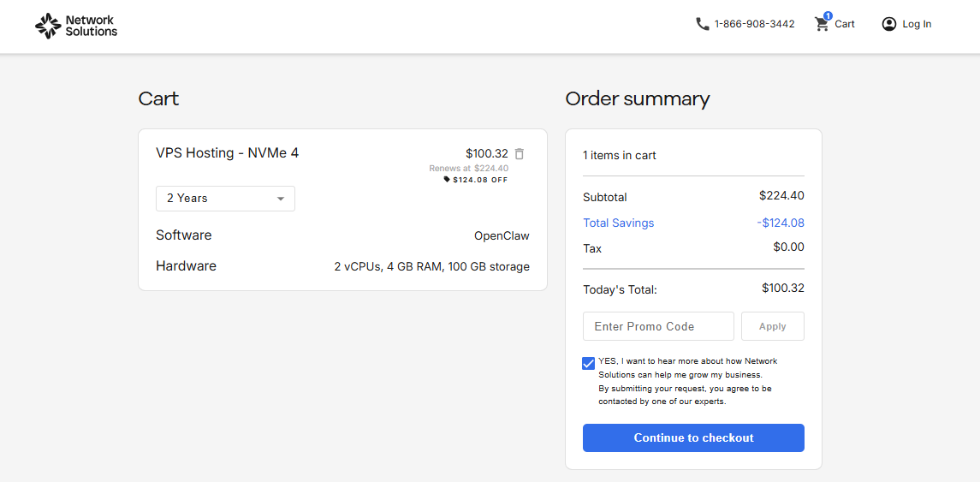
Task: Call the 1-866-908-3442 phone number link
Action: [x=754, y=24]
